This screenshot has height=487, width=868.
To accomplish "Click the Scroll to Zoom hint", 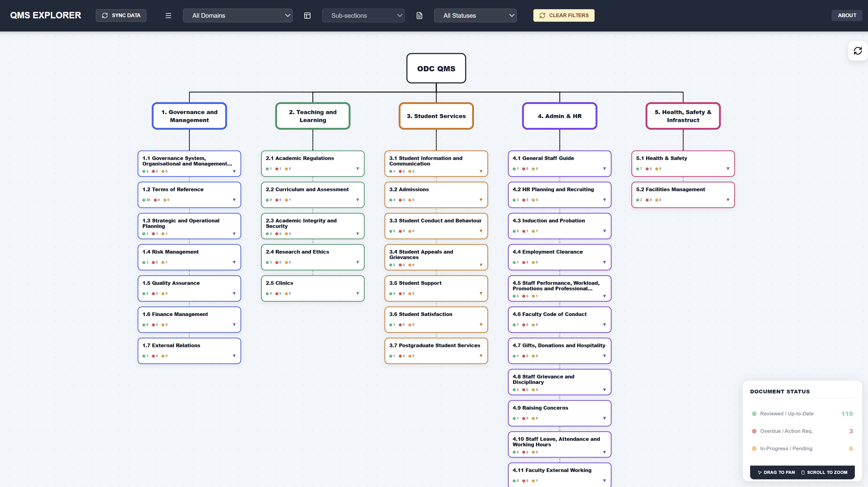I will [x=824, y=472].
